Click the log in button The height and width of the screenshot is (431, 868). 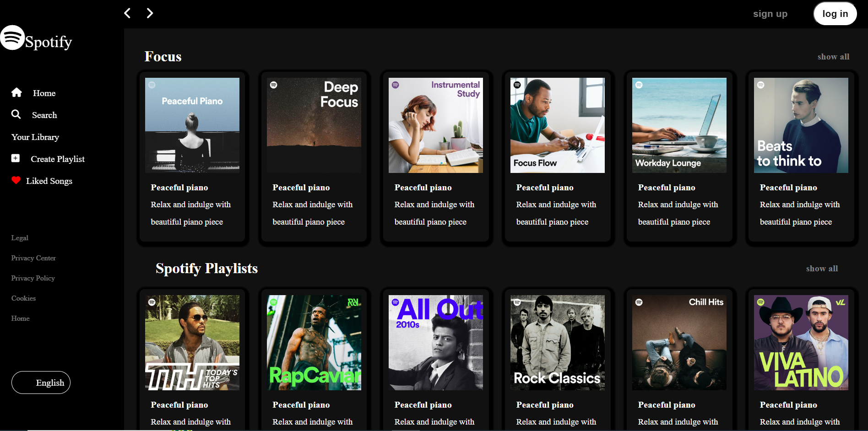pyautogui.click(x=835, y=14)
